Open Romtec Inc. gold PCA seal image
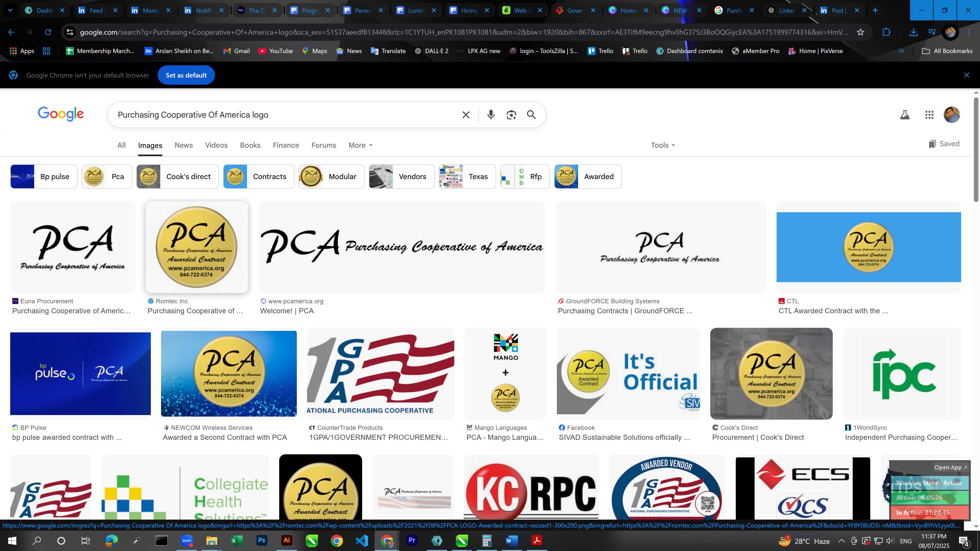 click(x=197, y=247)
